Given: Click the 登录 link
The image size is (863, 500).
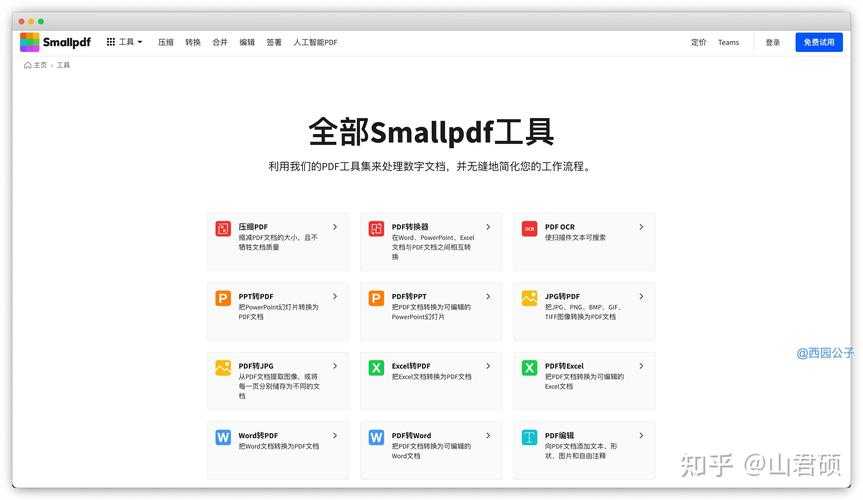Looking at the screenshot, I should tap(773, 42).
